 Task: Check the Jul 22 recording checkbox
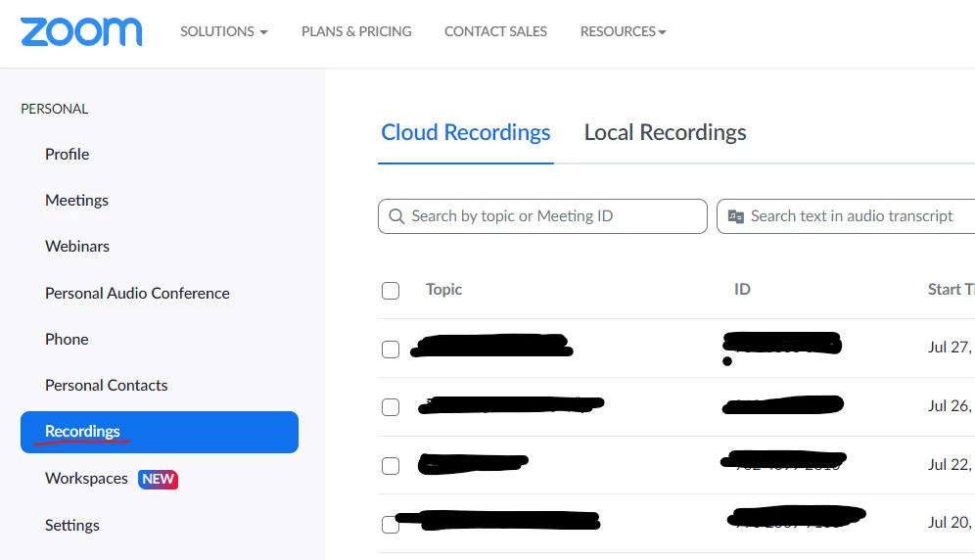coord(391,465)
